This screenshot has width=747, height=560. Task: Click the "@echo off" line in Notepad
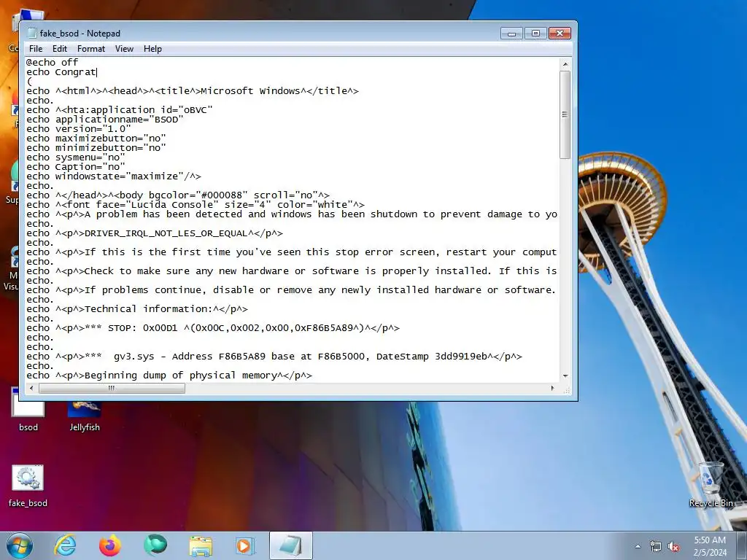point(52,63)
